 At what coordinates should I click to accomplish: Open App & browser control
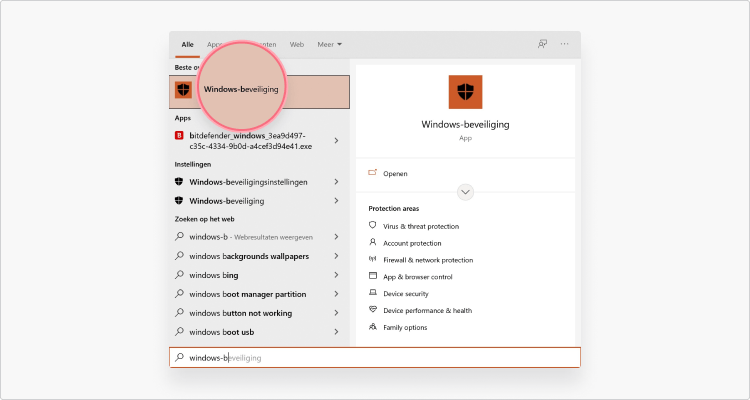pyautogui.click(x=418, y=277)
